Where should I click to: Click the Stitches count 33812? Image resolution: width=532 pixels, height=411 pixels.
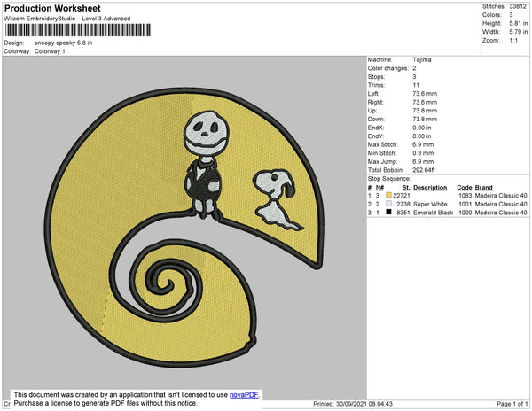516,7
